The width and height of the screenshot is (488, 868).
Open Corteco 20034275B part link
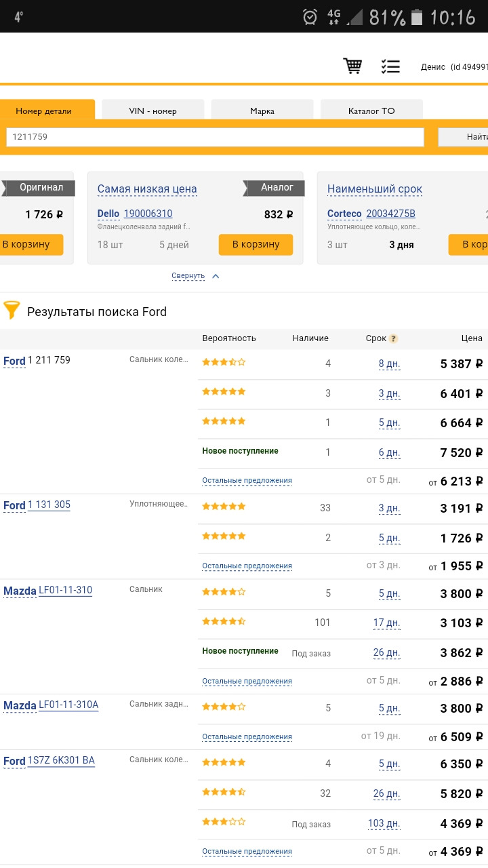tap(390, 214)
